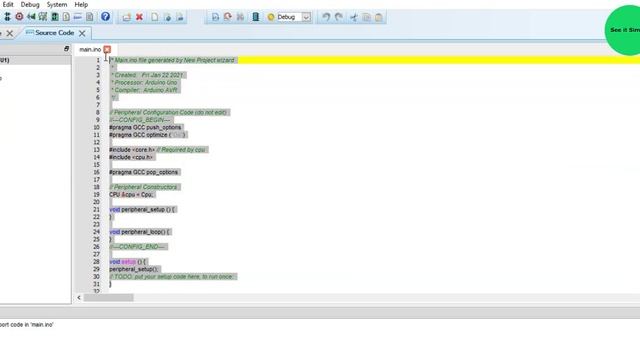Click the new blank file icon
The image size is (640, 360).
tap(155, 17)
